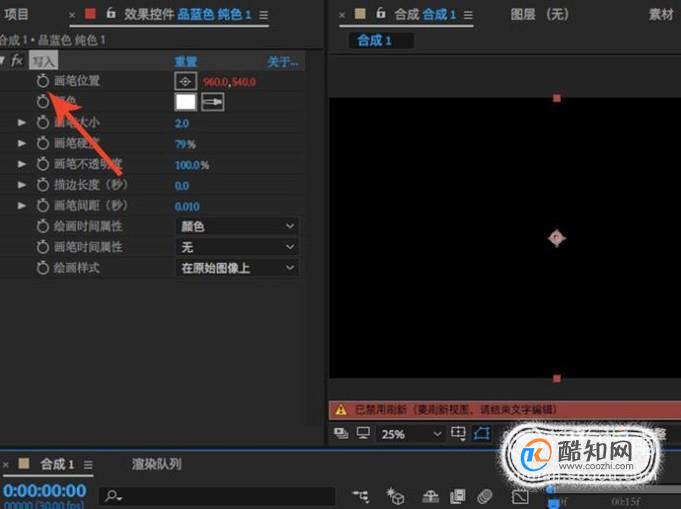Viewport: 681px width, 509px height.
Task: Click the red label swatch of effect controls
Action: 90,14
